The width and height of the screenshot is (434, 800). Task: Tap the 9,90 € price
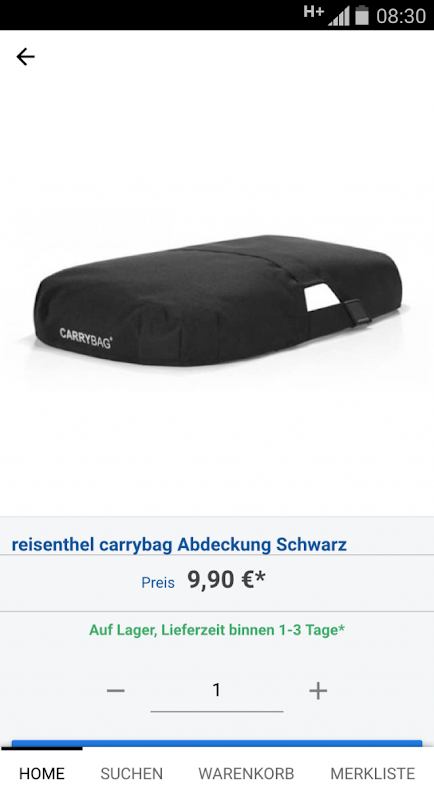(226, 580)
